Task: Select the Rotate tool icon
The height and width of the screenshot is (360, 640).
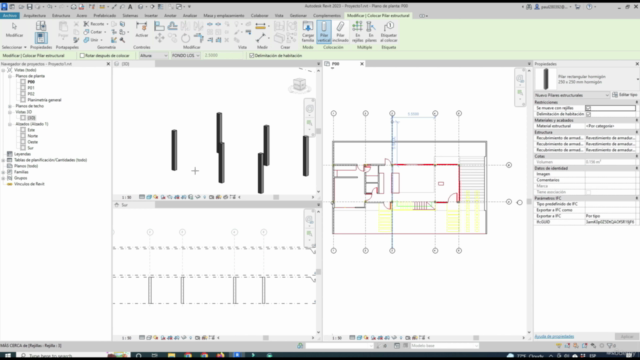Action: point(185,38)
